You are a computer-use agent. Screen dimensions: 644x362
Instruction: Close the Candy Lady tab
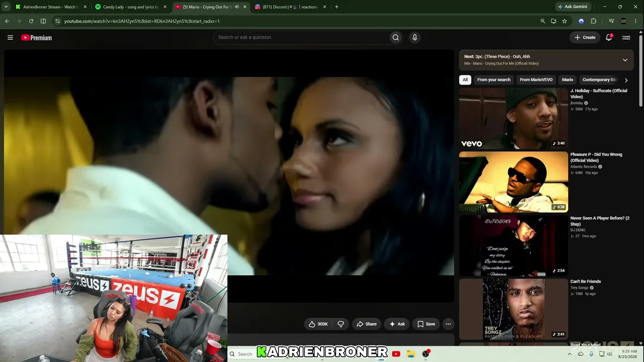pyautogui.click(x=165, y=7)
